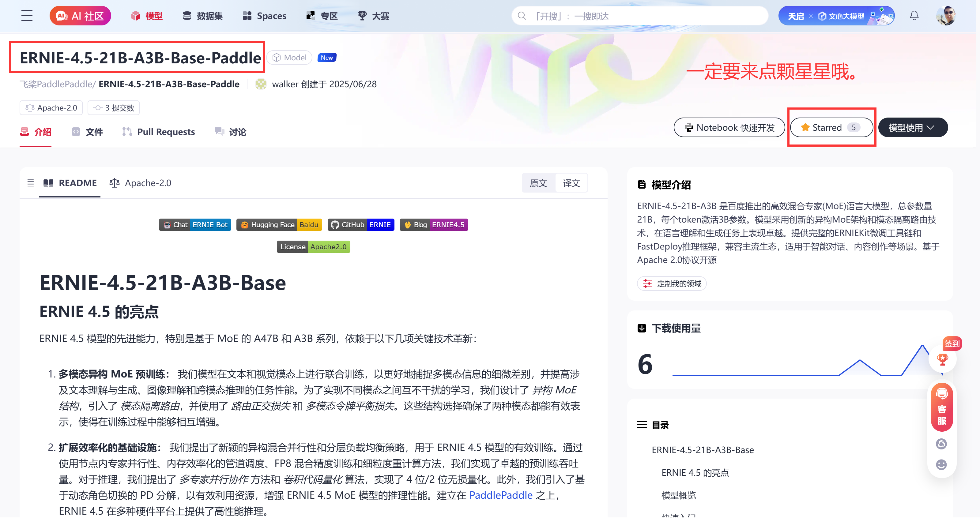Open the PaddlePaddle link in the text
This screenshot has height=518, width=980.
tap(500, 495)
